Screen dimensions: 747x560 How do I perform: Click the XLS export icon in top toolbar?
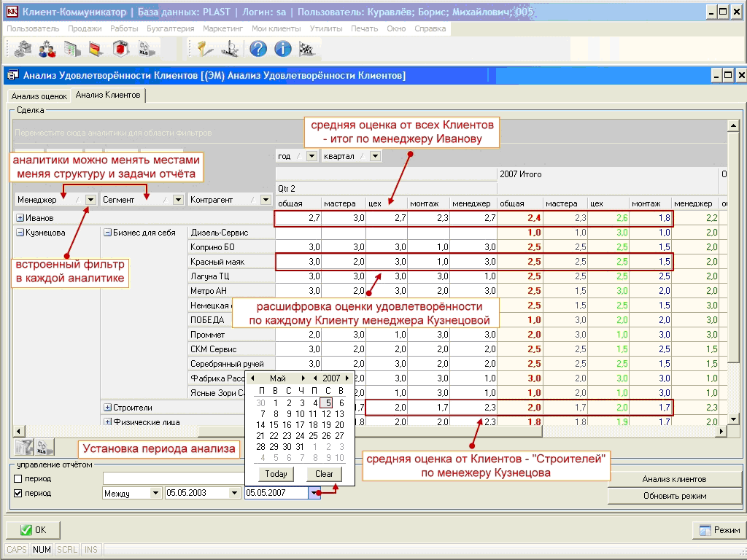pyautogui.click(x=145, y=49)
